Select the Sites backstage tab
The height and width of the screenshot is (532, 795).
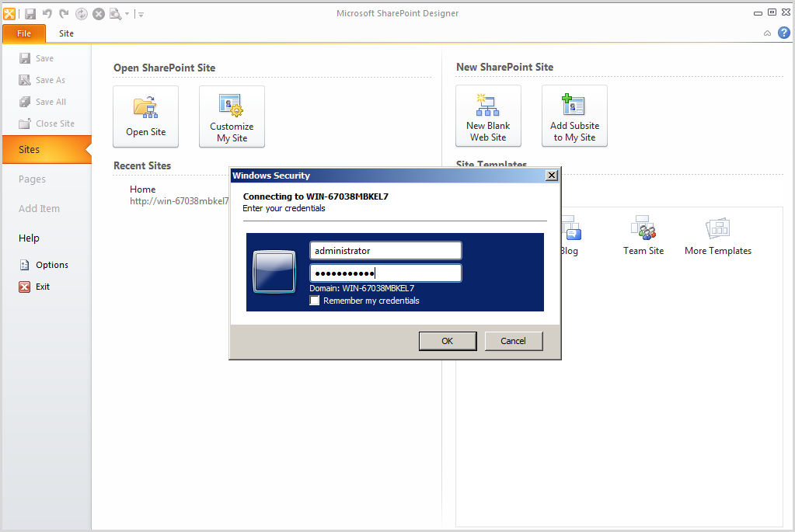[x=47, y=149]
